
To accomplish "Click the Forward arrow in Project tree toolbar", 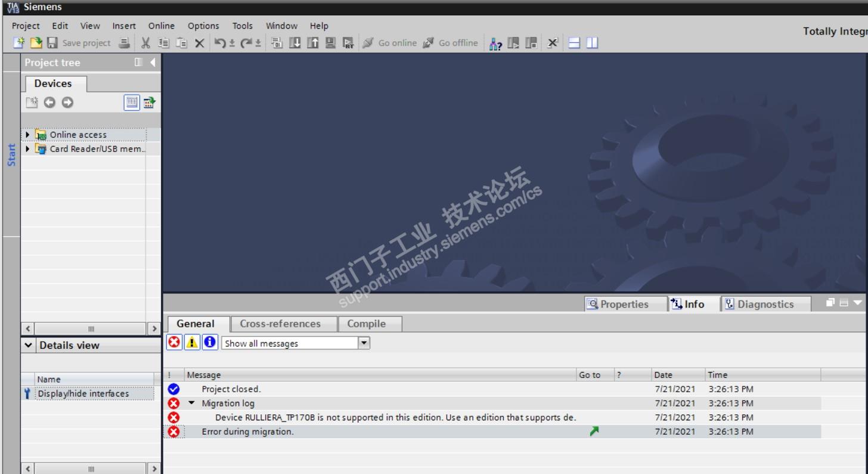I will click(67, 103).
